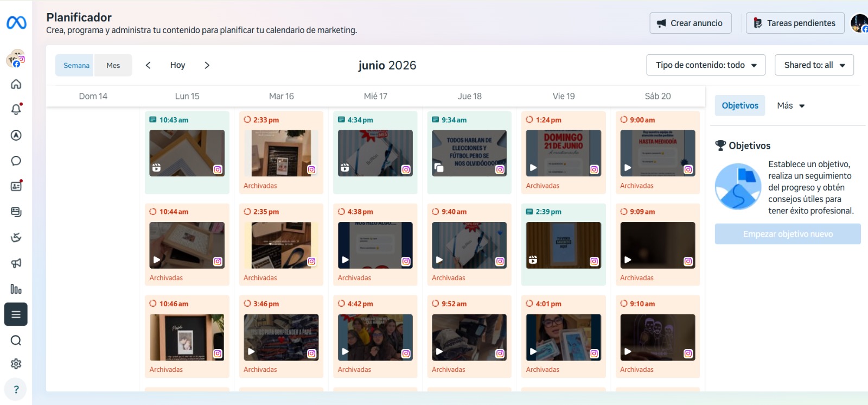Click Crear anuncio button

(691, 23)
